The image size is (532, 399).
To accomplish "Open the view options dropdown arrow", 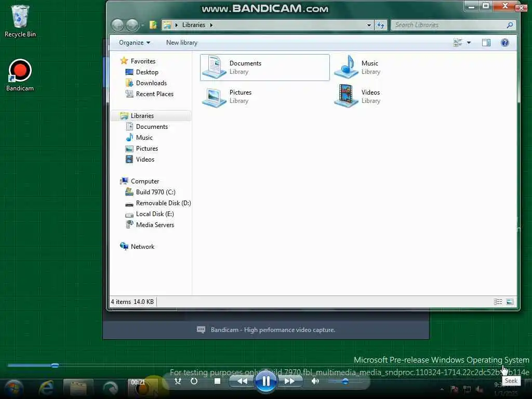I will tap(469, 43).
